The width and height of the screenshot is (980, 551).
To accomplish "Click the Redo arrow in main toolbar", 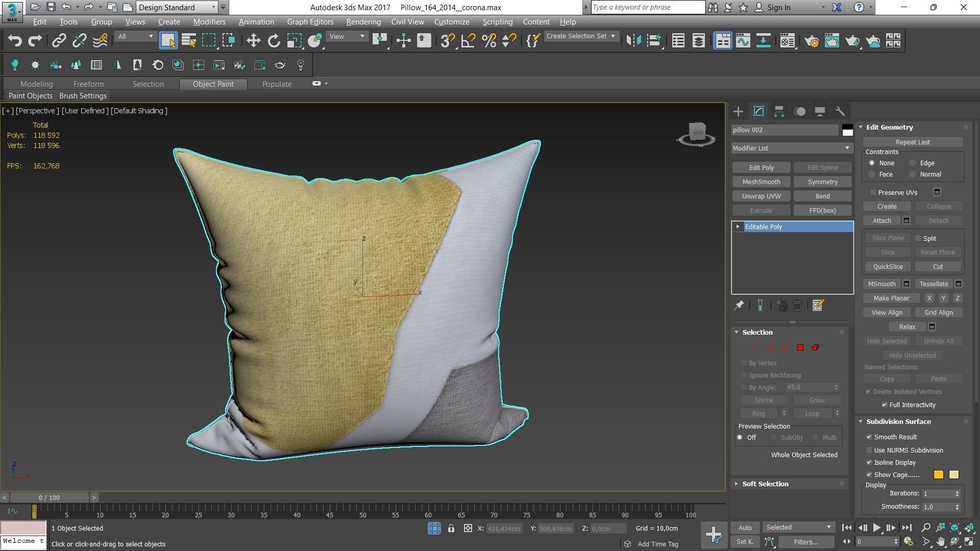I will click(x=35, y=41).
